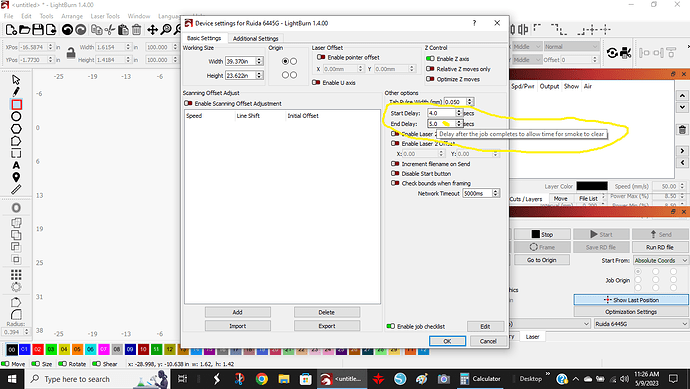The image size is (690, 389).
Task: Select the Polygon hexagon tool
Action: (16, 129)
